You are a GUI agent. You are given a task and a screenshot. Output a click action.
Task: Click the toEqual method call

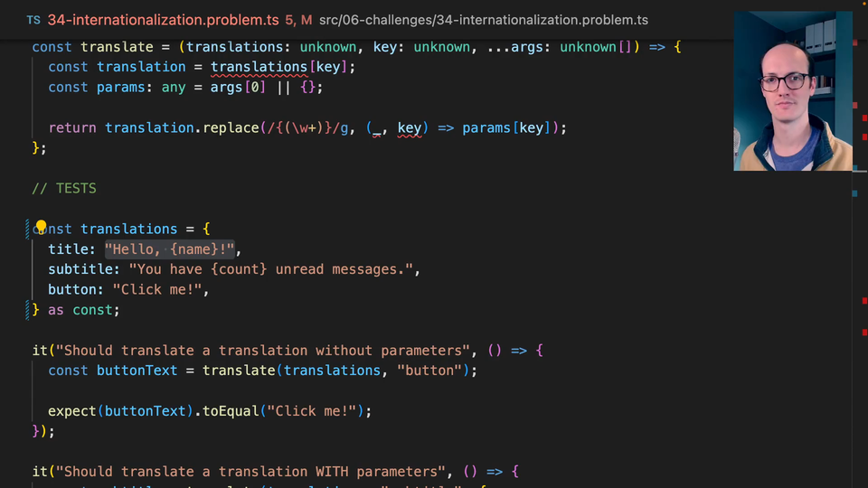click(231, 411)
